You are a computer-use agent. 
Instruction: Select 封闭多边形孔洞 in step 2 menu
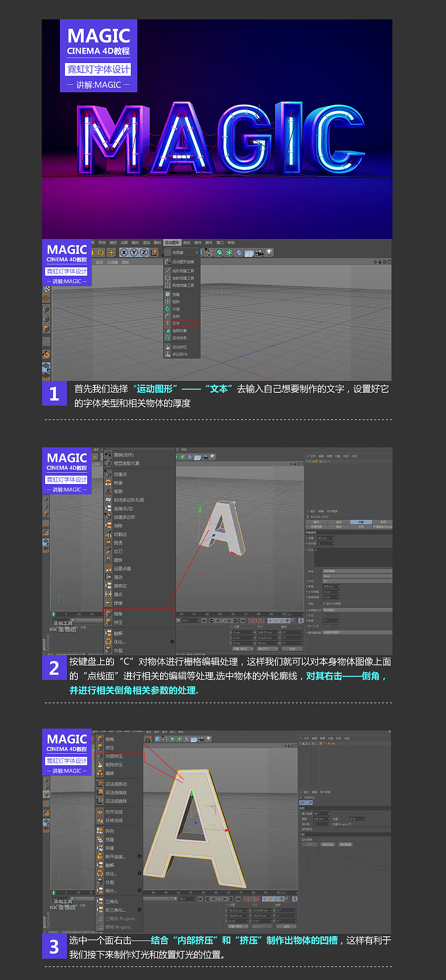coord(139,500)
